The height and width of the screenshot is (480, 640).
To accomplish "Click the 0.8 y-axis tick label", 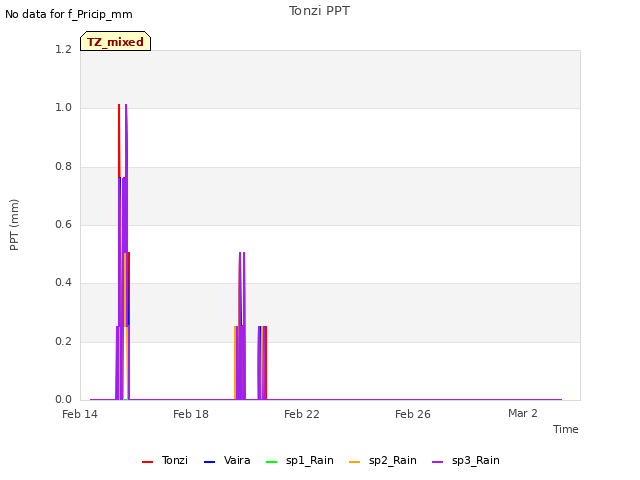I will (63, 166).
